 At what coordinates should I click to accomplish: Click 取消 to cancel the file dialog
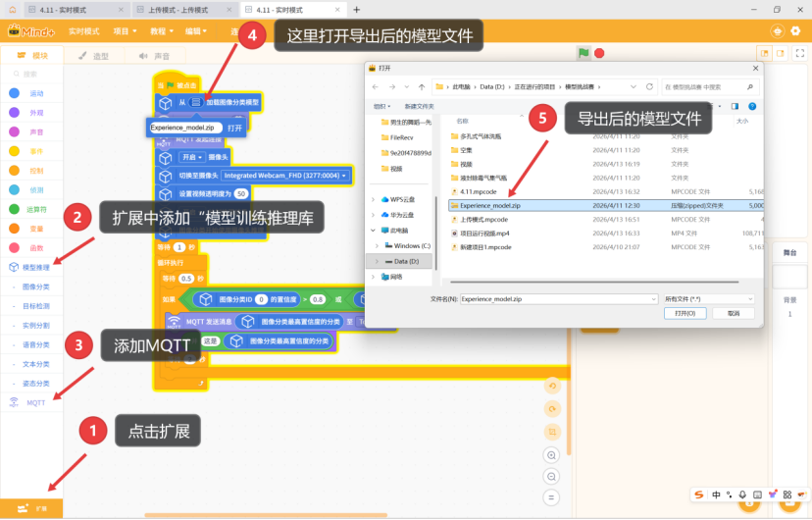(727, 313)
